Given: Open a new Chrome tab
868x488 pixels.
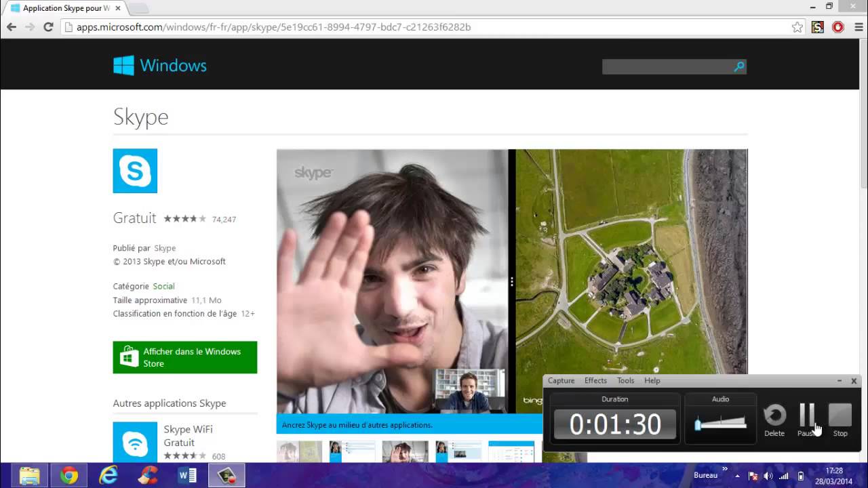Looking at the screenshot, I should pyautogui.click(x=138, y=8).
